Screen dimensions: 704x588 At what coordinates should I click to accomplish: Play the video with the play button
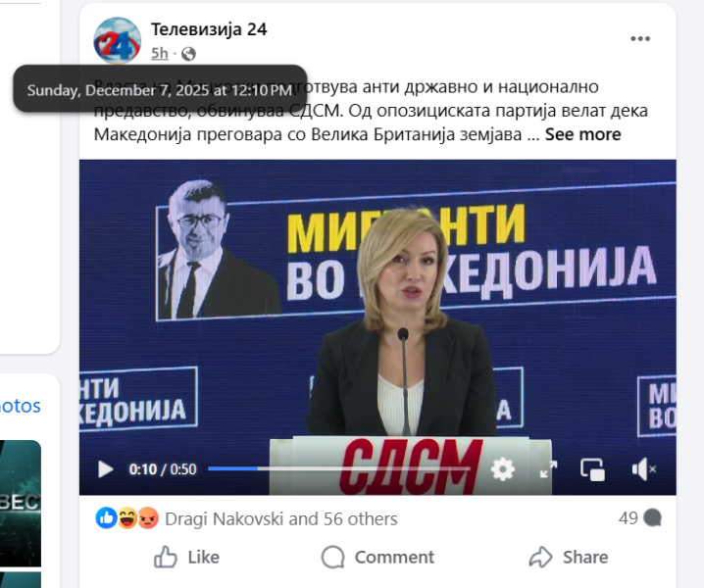click(x=105, y=469)
